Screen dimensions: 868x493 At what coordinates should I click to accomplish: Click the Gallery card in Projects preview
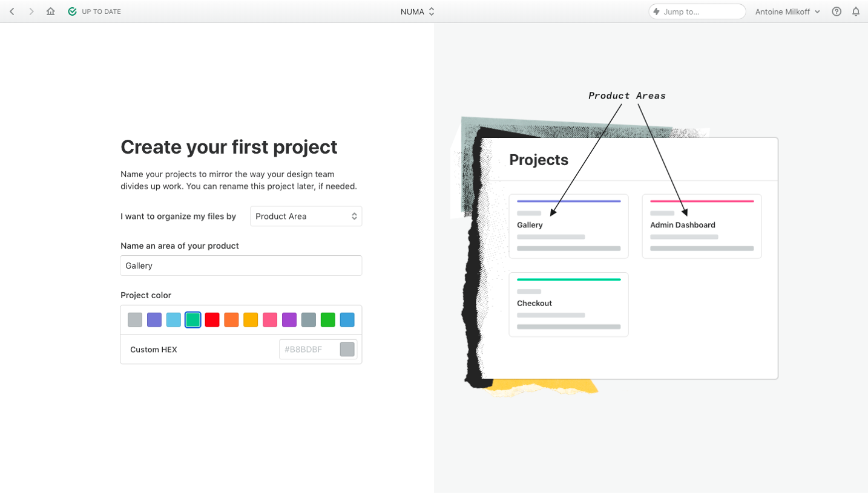tap(569, 226)
